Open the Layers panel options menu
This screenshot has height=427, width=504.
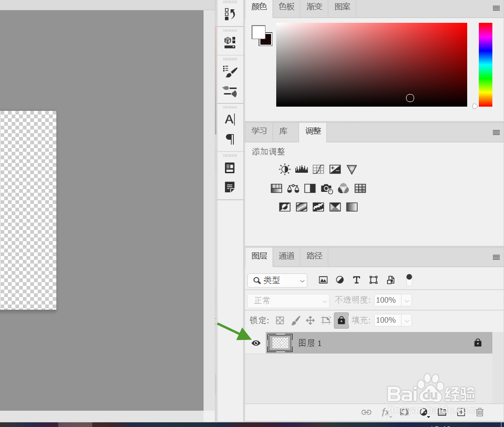coord(496,257)
